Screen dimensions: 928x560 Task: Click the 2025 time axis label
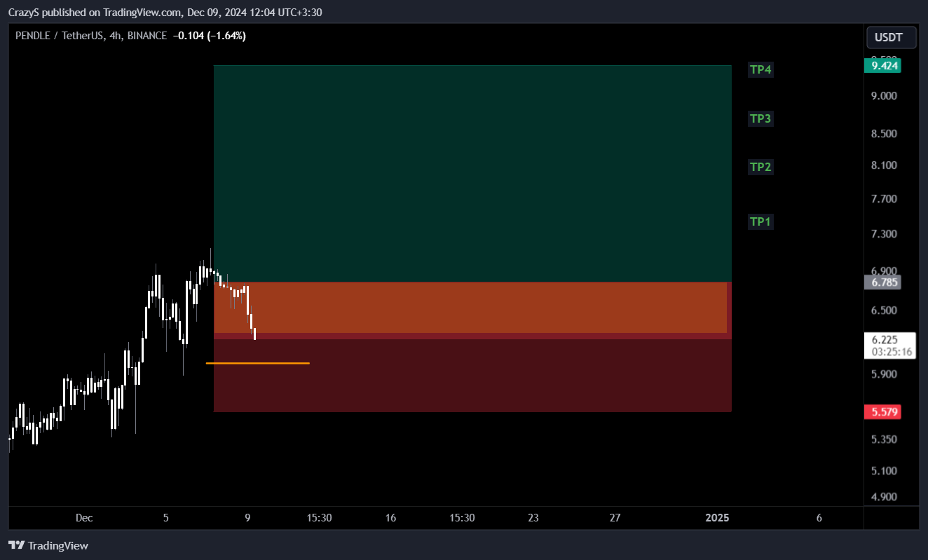(718, 518)
